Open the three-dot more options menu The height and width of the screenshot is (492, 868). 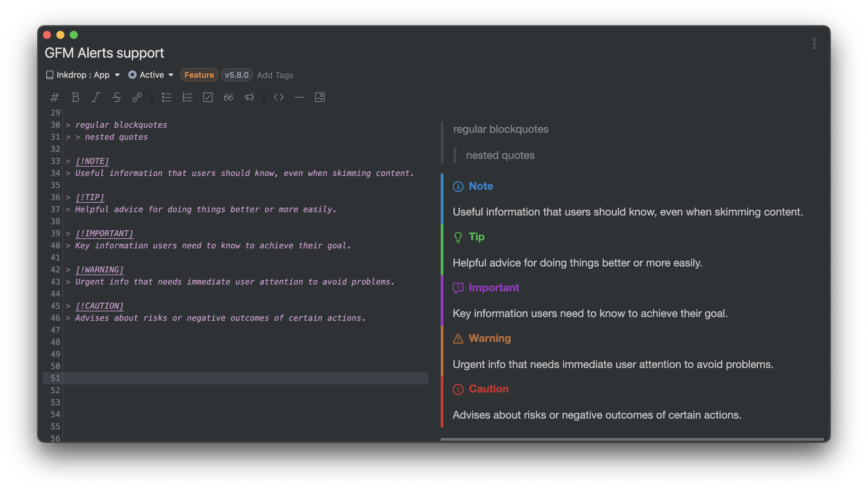pos(814,44)
